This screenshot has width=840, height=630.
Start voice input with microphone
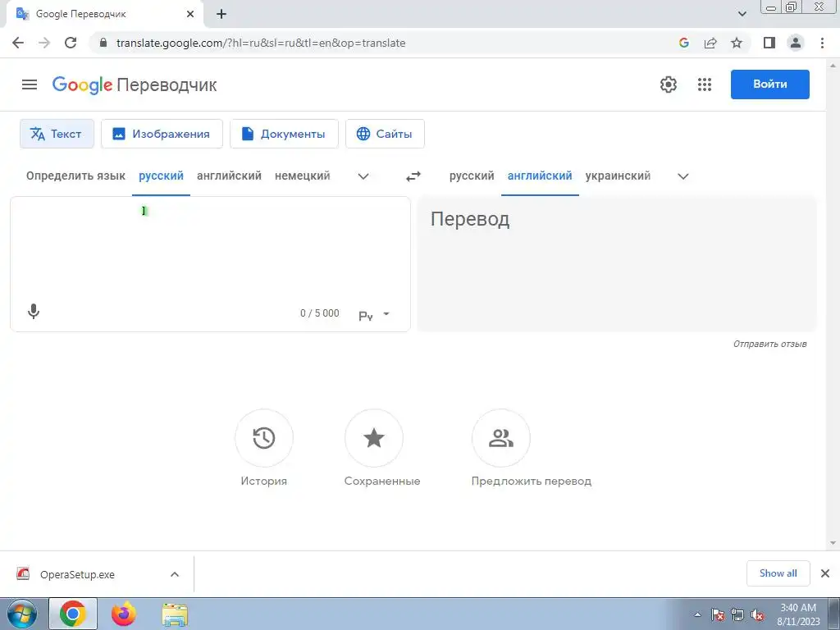point(33,311)
